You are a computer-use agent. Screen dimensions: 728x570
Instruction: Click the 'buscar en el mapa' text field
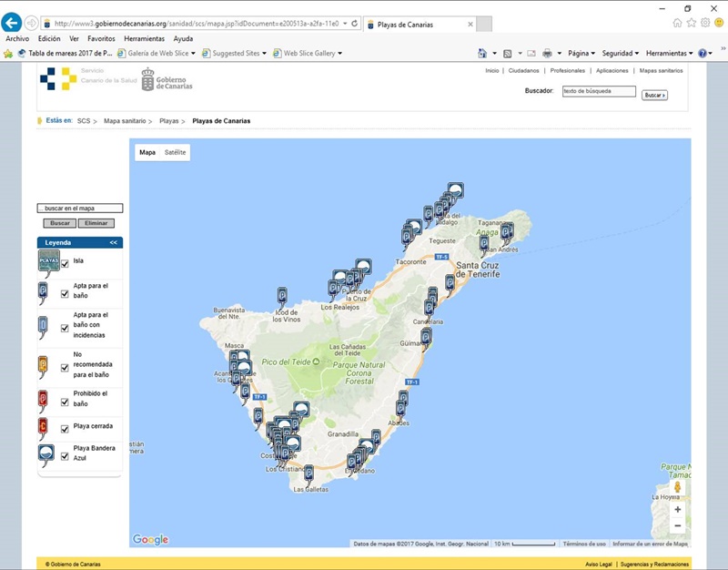tap(80, 209)
